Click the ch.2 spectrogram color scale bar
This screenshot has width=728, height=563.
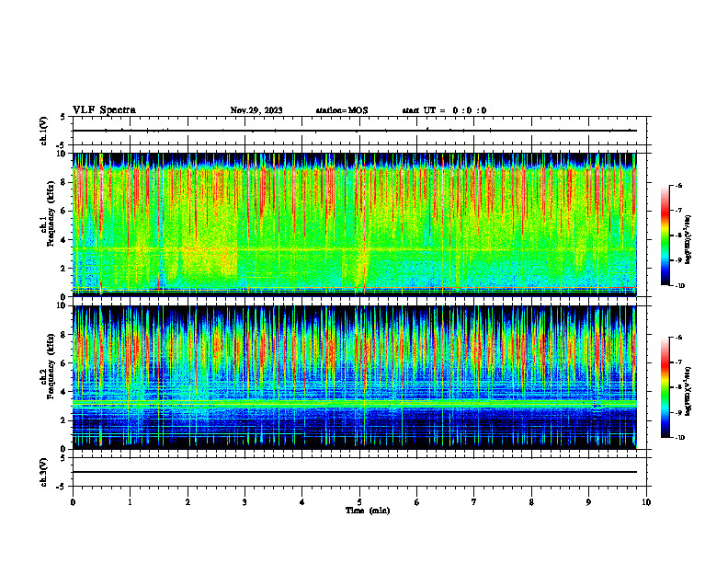point(665,387)
